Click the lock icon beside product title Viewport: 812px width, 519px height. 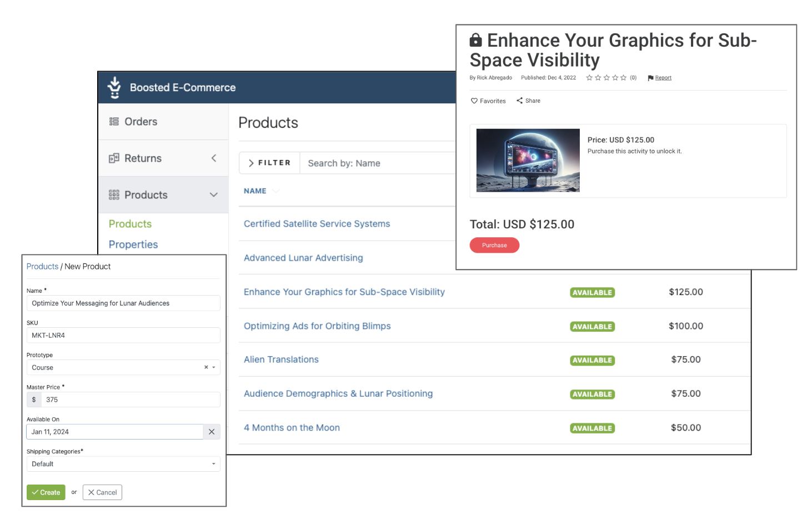476,39
